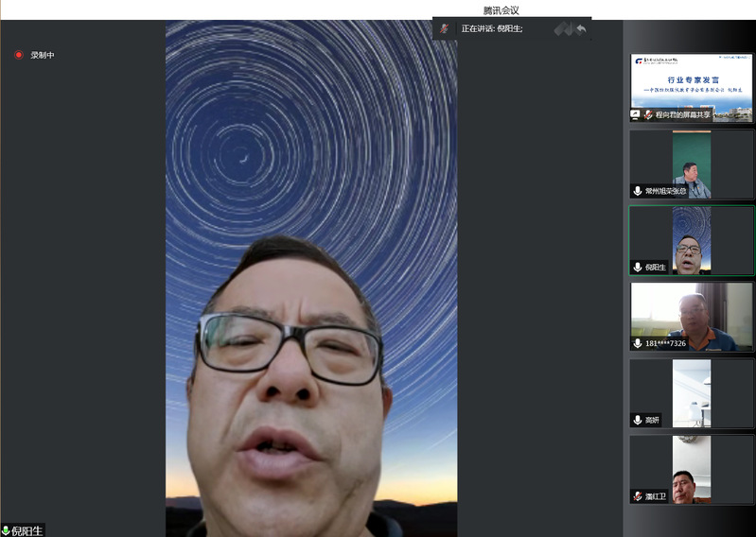Image resolution: width=756 pixels, height=537 pixels.
Task: Toggle microphone icon for 181****7326
Action: point(638,343)
